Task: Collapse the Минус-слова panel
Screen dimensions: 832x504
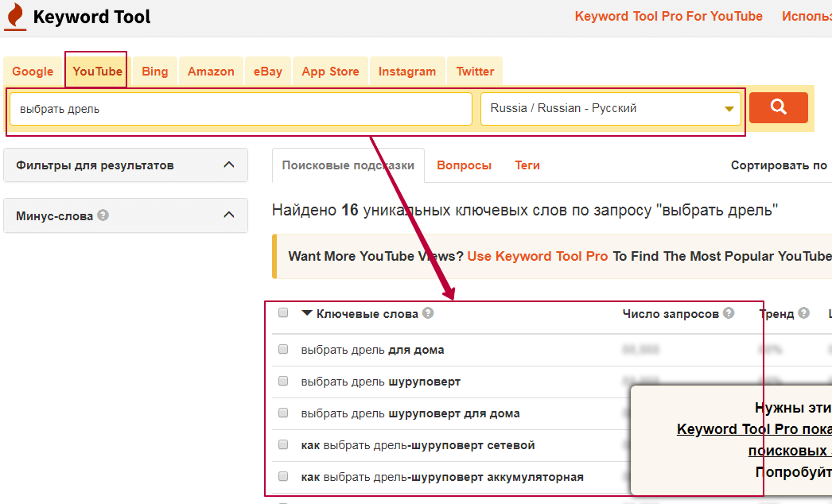Action: click(x=228, y=215)
